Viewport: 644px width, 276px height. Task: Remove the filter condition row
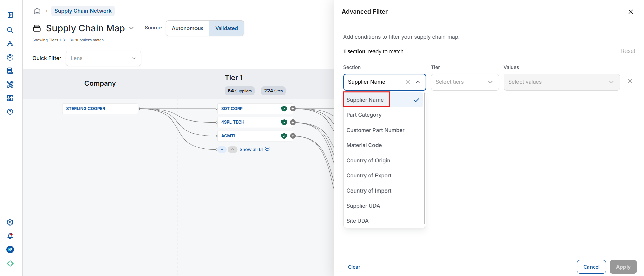pos(630,81)
